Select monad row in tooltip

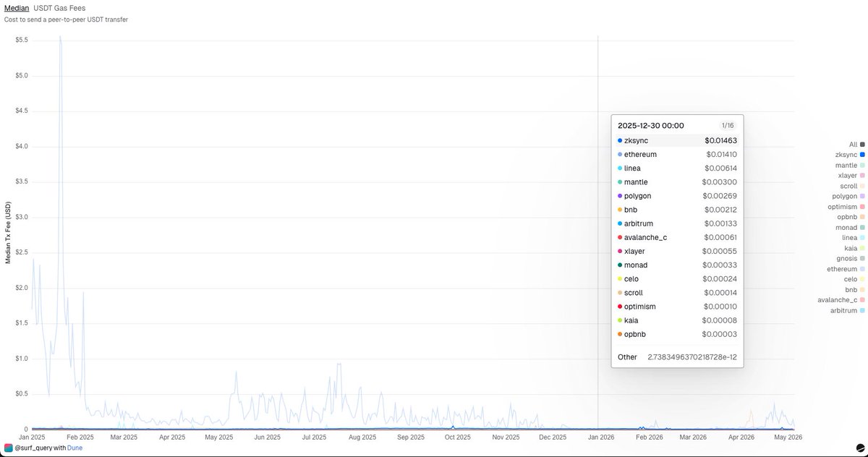click(677, 265)
